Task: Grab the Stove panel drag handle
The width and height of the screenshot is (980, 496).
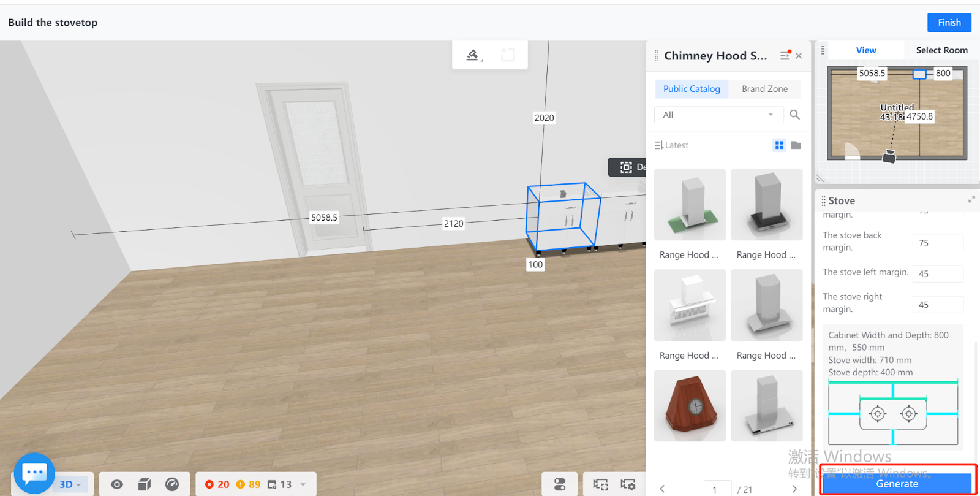Action: [823, 200]
